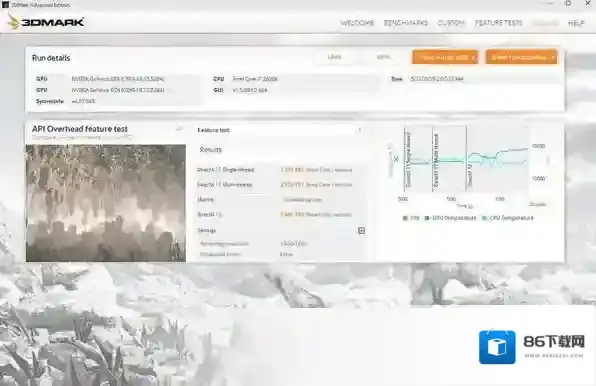The image size is (596, 386).
Task: Click the 3DMark logo
Action: tap(46, 22)
